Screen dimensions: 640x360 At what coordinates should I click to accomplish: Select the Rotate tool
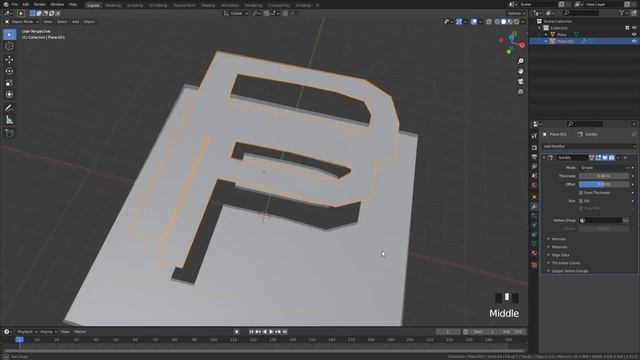coord(9,71)
